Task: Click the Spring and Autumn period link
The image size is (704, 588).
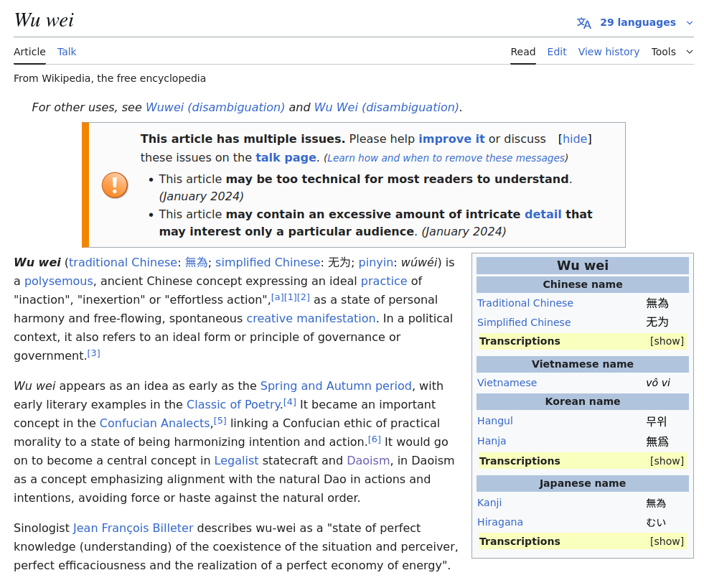Action: [x=336, y=386]
